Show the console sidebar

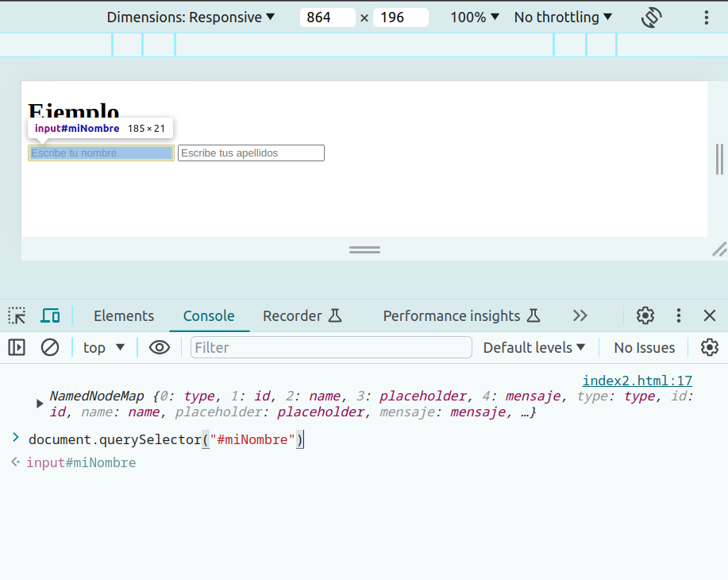(x=17, y=347)
